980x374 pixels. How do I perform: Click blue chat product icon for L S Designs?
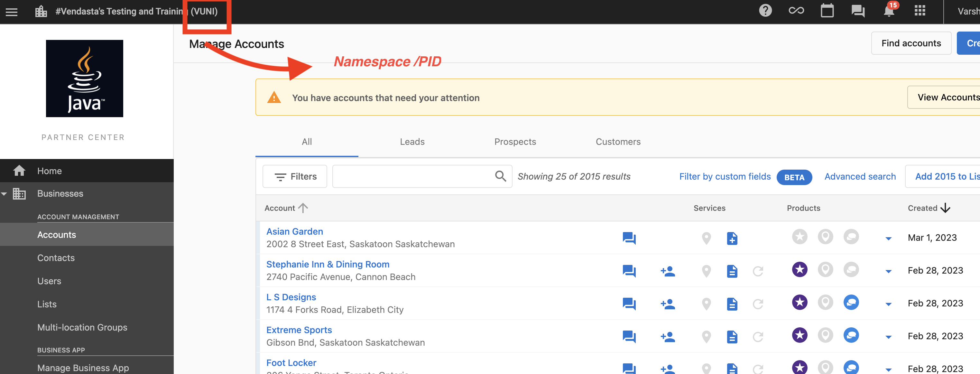click(x=851, y=303)
